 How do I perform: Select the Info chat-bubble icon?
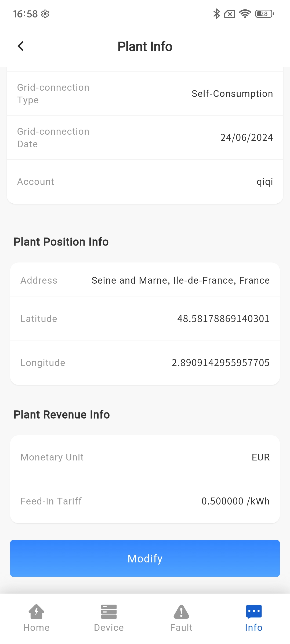pyautogui.click(x=254, y=612)
